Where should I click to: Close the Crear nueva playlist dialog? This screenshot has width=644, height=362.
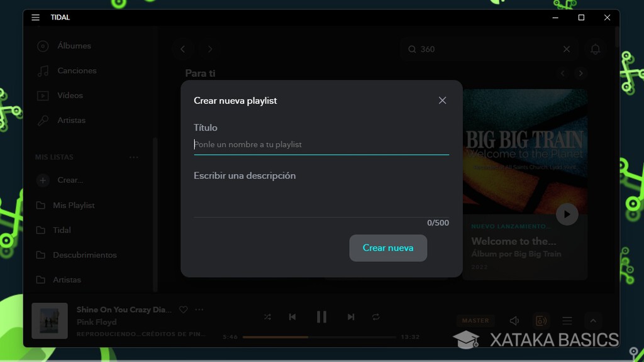click(442, 101)
